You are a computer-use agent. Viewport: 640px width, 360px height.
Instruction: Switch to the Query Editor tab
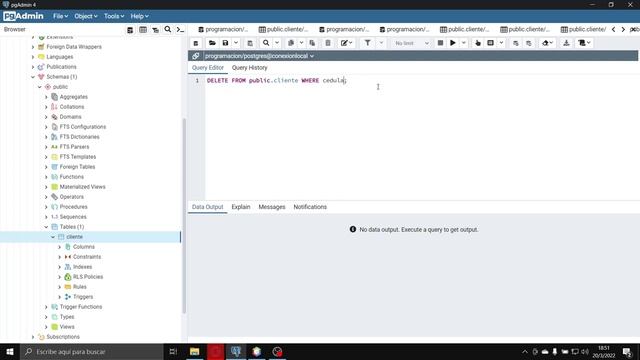coord(208,68)
